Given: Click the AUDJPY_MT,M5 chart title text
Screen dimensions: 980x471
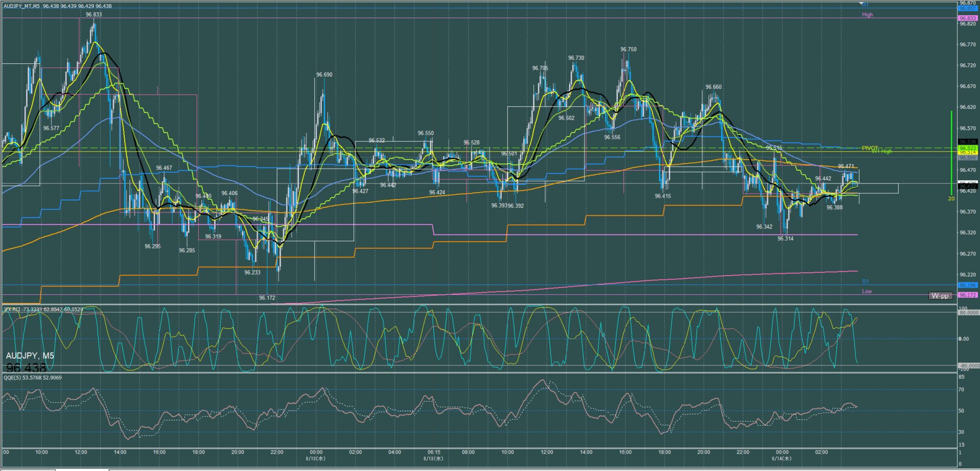Looking at the screenshot, I should (21, 6).
